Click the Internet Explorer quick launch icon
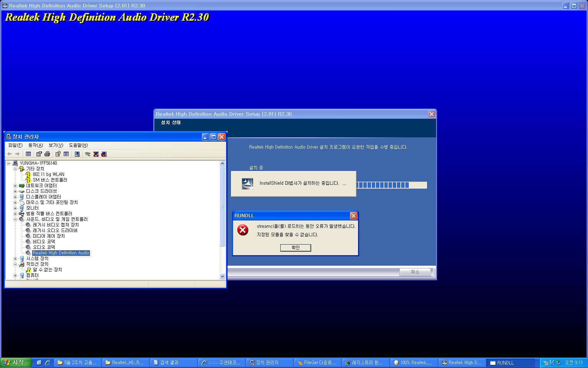Viewport: 588px width, 368px height. (48, 363)
